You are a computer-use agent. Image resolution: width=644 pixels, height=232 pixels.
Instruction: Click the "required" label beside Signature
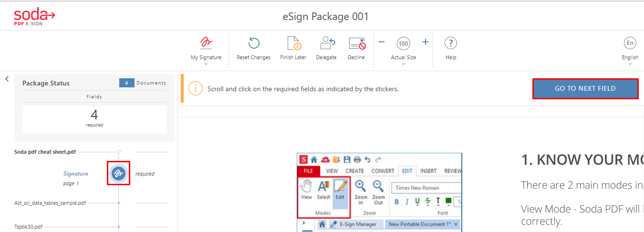pyautogui.click(x=145, y=174)
